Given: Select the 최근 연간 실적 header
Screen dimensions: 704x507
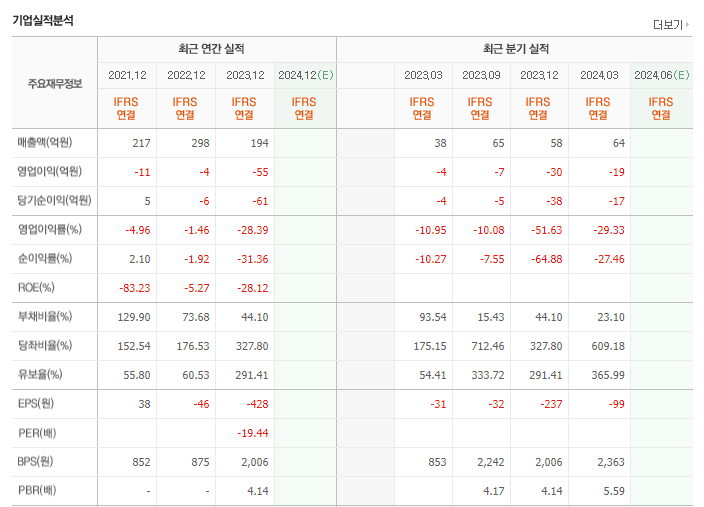Looking at the screenshot, I should 211,48.
